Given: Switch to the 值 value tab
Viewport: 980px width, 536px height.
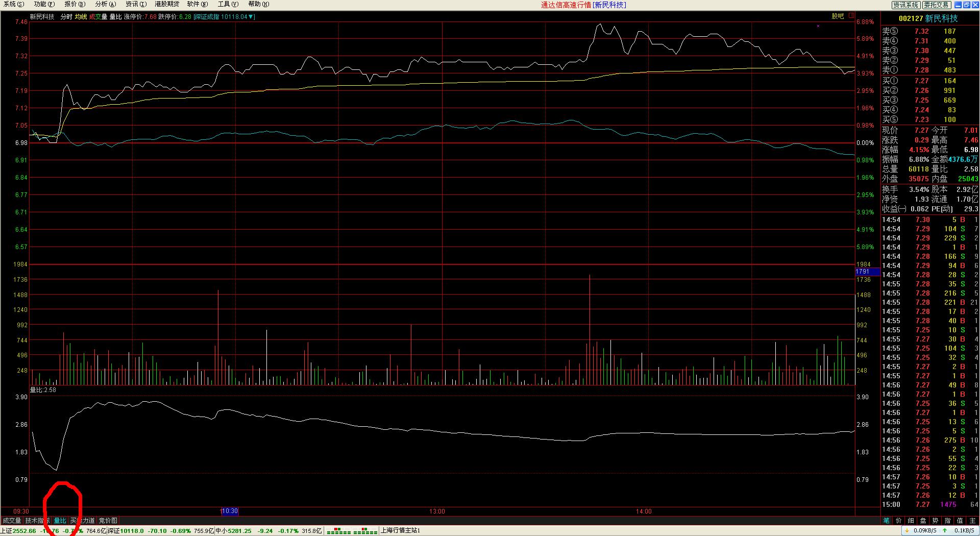Looking at the screenshot, I should tap(960, 521).
